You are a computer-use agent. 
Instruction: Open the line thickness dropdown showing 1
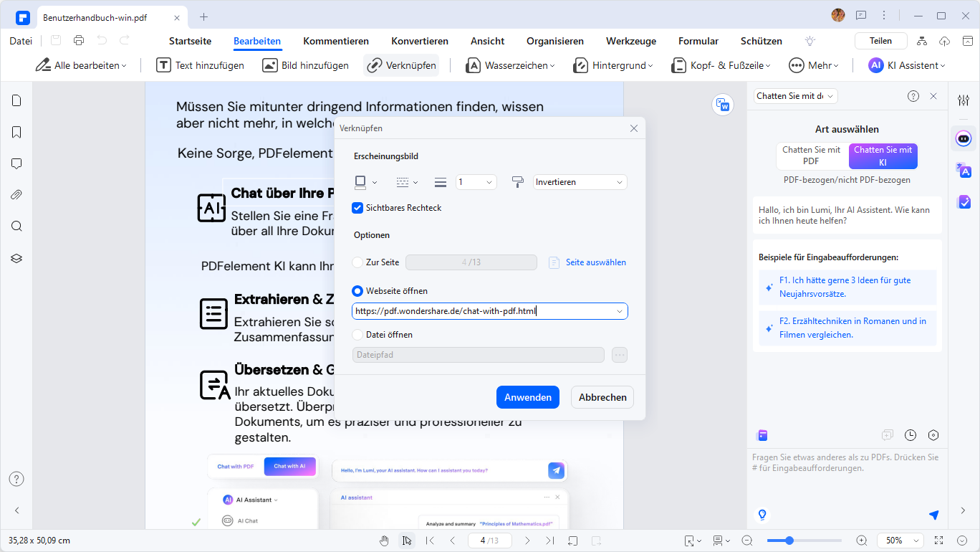[476, 182]
